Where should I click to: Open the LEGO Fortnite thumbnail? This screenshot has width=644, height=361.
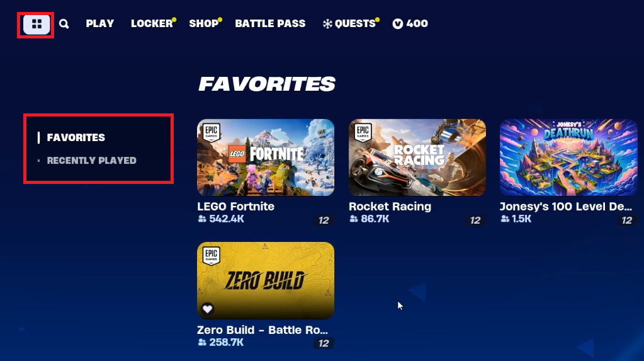click(266, 158)
